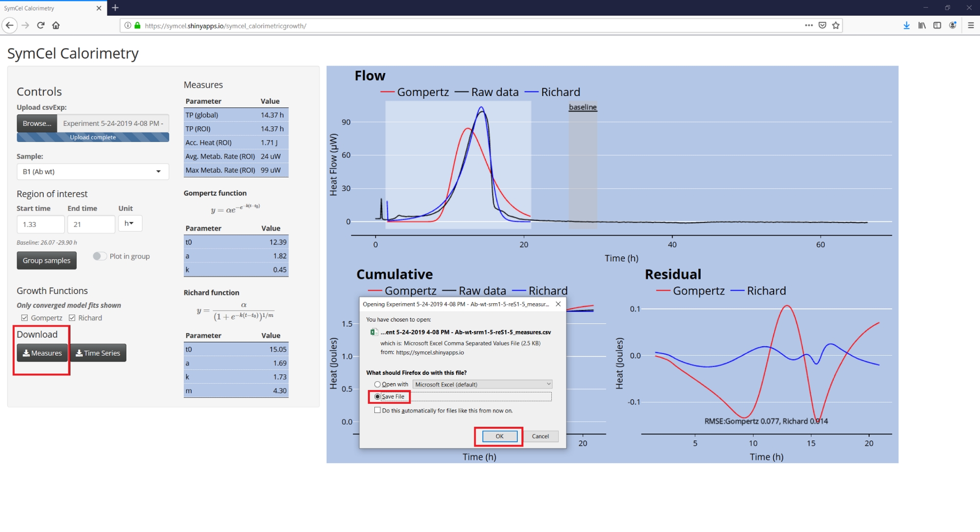Uncheck the Richard checkbox
Viewport: 980px width, 532px height.
tap(72, 318)
